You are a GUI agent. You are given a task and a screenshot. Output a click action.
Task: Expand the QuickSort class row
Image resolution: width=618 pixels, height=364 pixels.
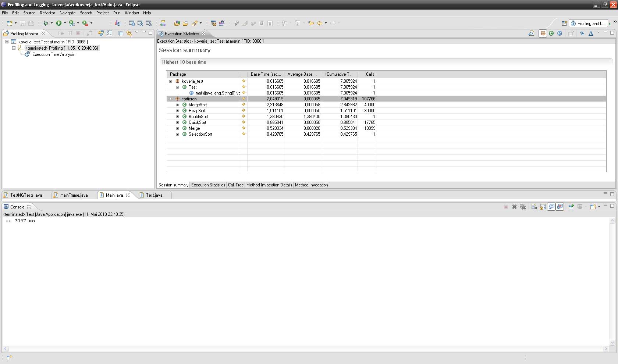177,122
